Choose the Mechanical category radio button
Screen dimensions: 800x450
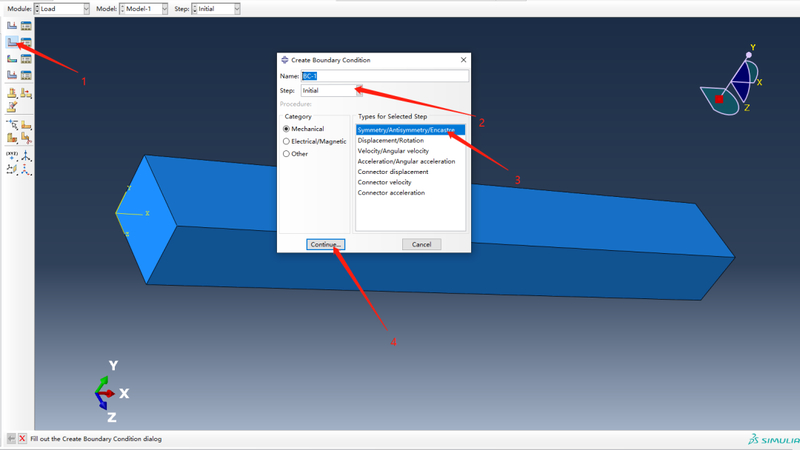point(286,129)
